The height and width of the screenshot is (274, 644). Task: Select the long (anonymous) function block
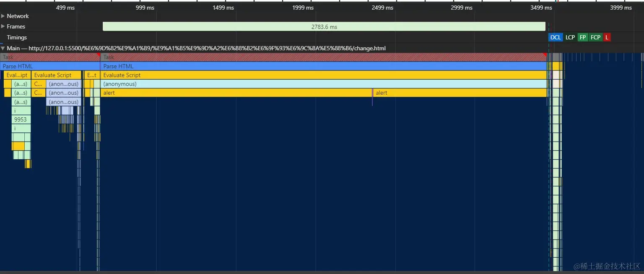pyautogui.click(x=324, y=84)
